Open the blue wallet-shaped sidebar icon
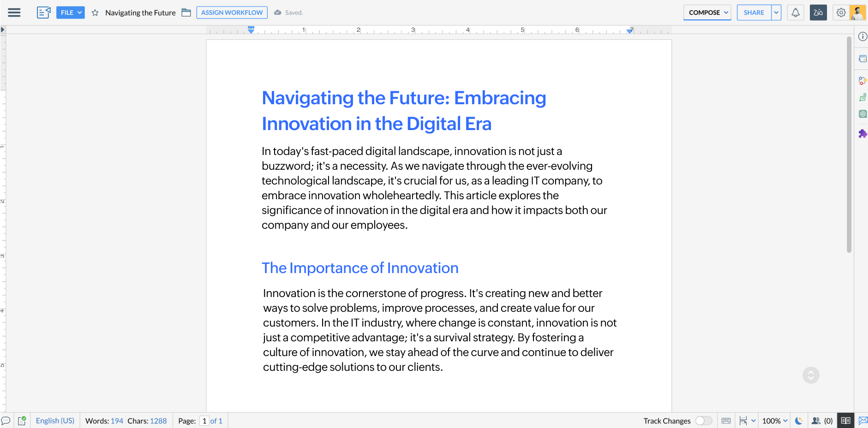This screenshot has width=868, height=428. pos(862,59)
